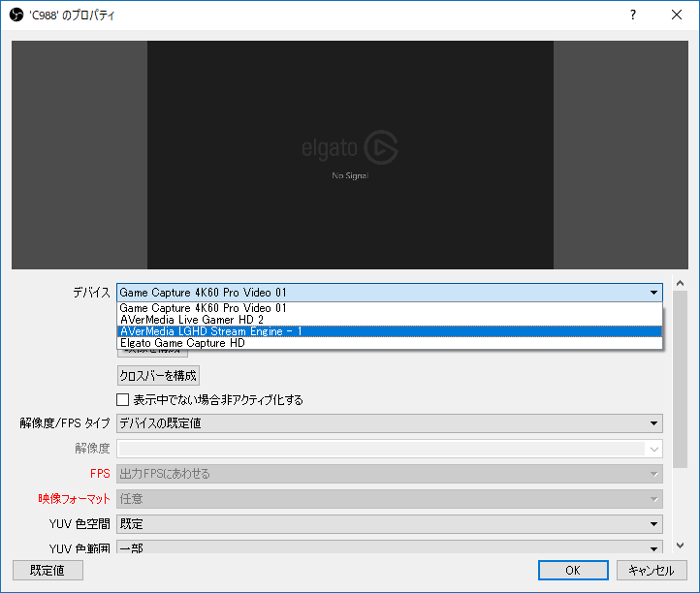The image size is (700, 593).
Task: Open the 解像度/FPS タイプ dropdown
Action: [390, 423]
